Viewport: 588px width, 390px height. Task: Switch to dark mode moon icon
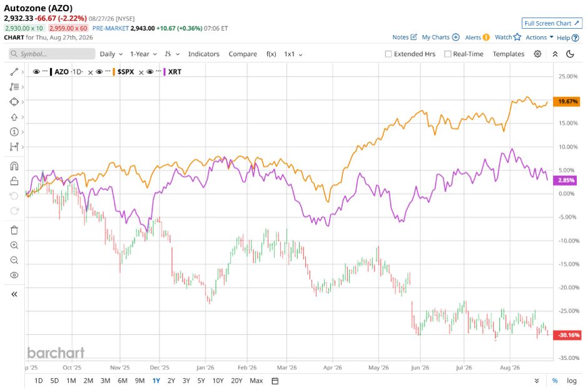(x=570, y=54)
